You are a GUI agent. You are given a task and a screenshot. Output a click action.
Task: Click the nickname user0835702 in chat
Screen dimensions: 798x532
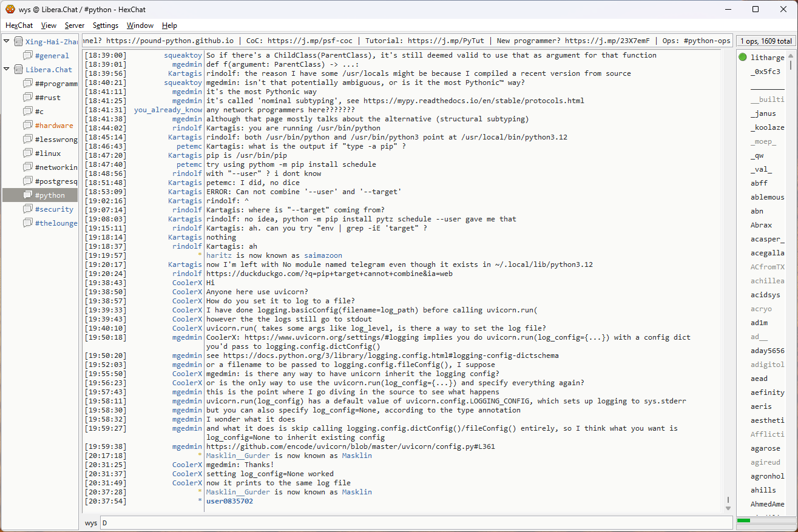coord(229,501)
